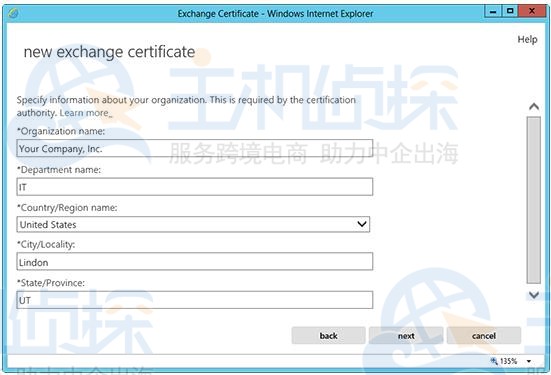
Task: Focus the State/Province field
Action: (x=195, y=300)
